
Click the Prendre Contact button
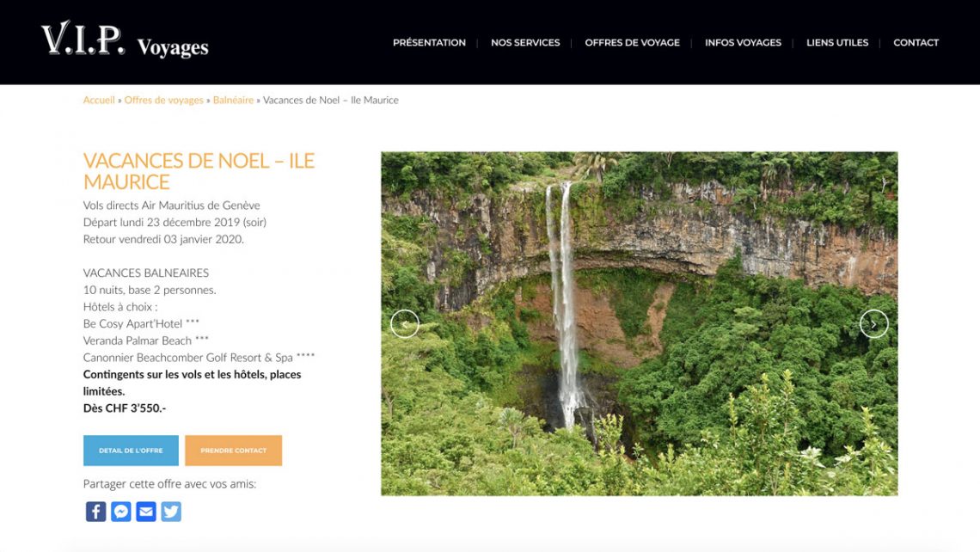coord(233,450)
